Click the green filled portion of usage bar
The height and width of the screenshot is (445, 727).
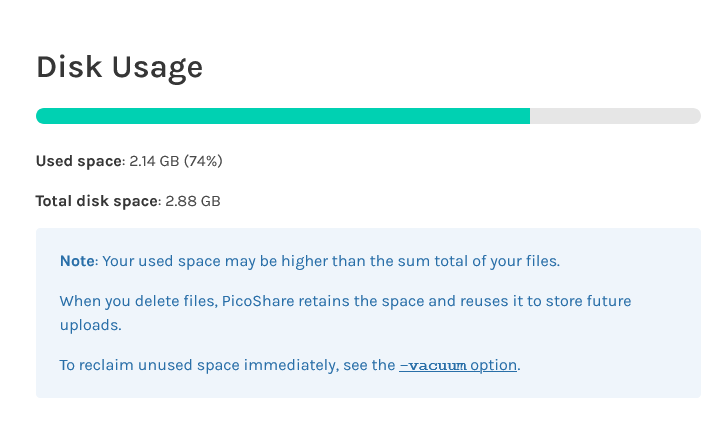tap(283, 116)
